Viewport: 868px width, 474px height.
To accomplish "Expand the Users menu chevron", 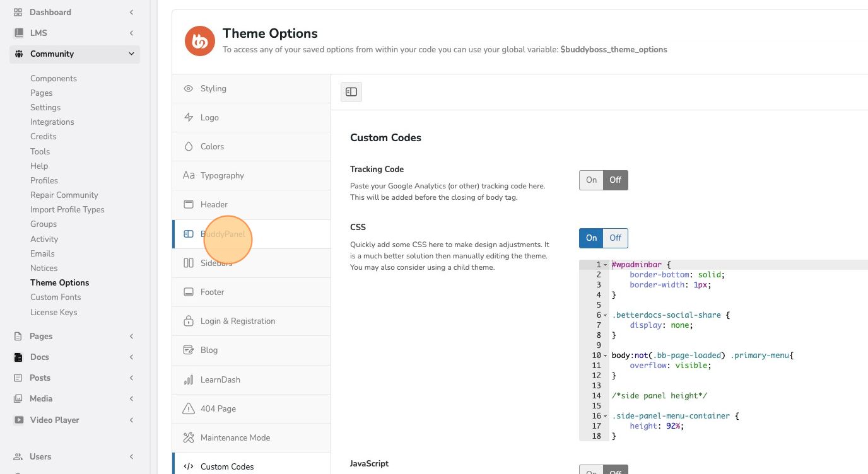I will pos(131,456).
